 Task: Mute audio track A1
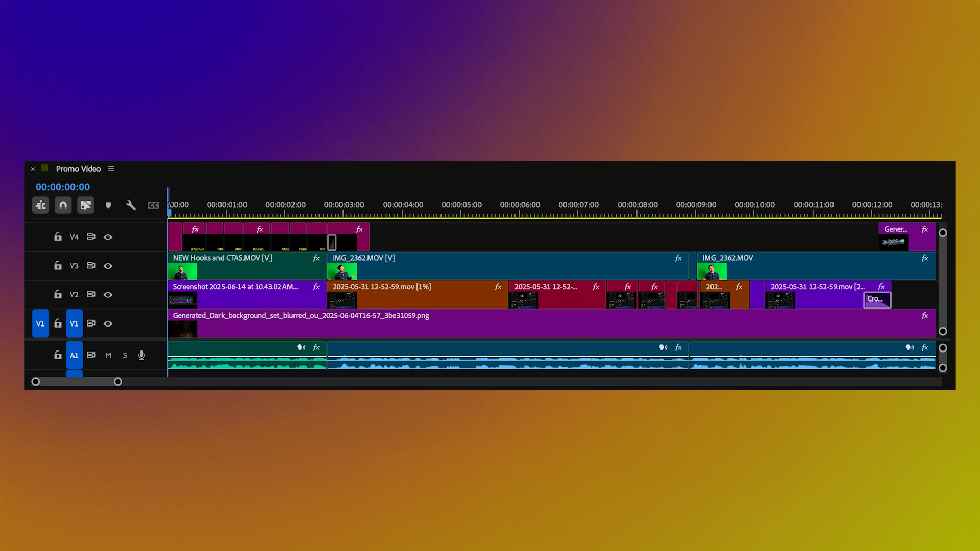click(x=108, y=355)
